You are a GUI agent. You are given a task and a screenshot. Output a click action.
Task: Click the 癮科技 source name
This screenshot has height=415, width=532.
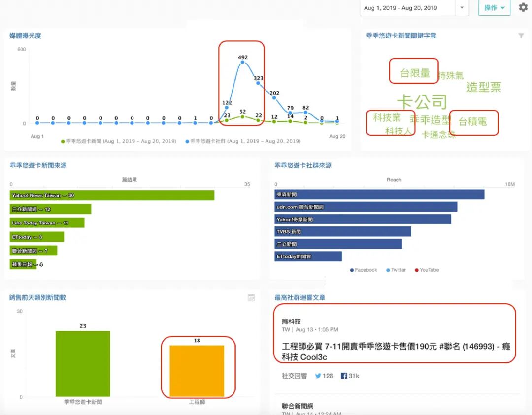pos(291,321)
